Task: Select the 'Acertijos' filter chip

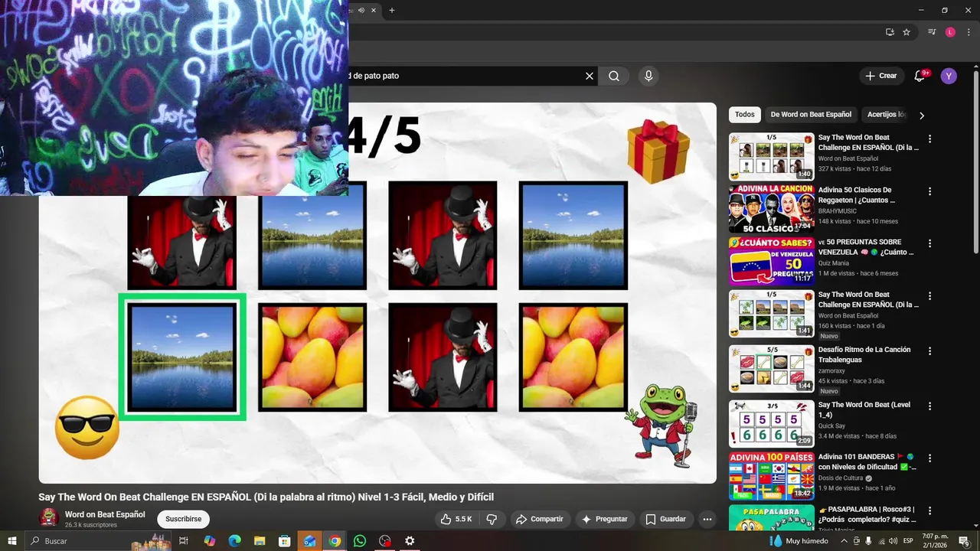Action: tap(886, 115)
